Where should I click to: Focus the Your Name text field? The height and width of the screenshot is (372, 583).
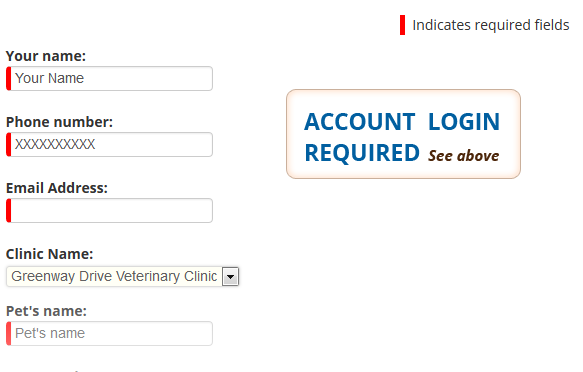click(109, 78)
